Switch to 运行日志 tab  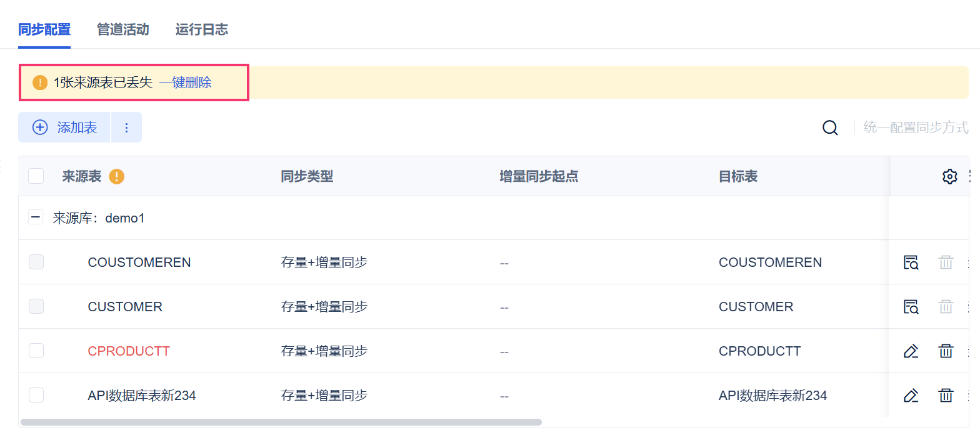pos(201,29)
